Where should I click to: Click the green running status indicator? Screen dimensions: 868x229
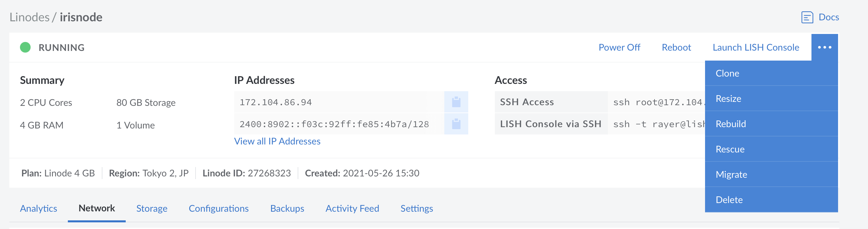click(x=25, y=47)
